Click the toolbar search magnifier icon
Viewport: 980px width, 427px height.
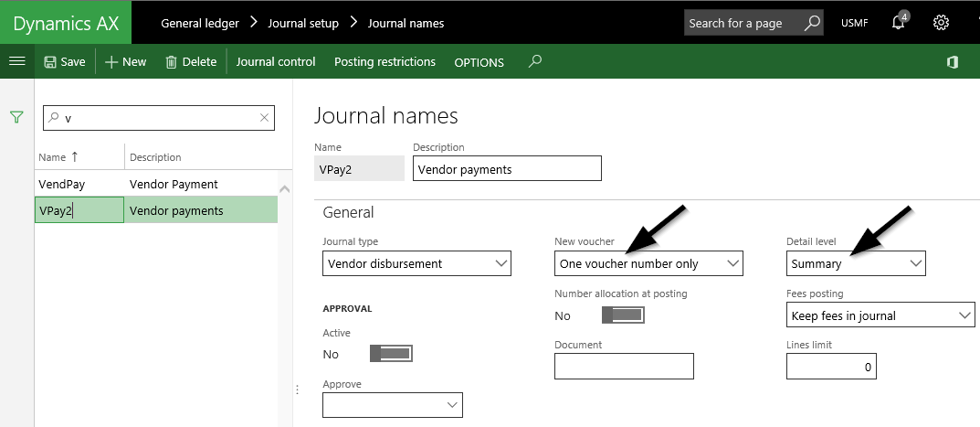[x=535, y=61]
